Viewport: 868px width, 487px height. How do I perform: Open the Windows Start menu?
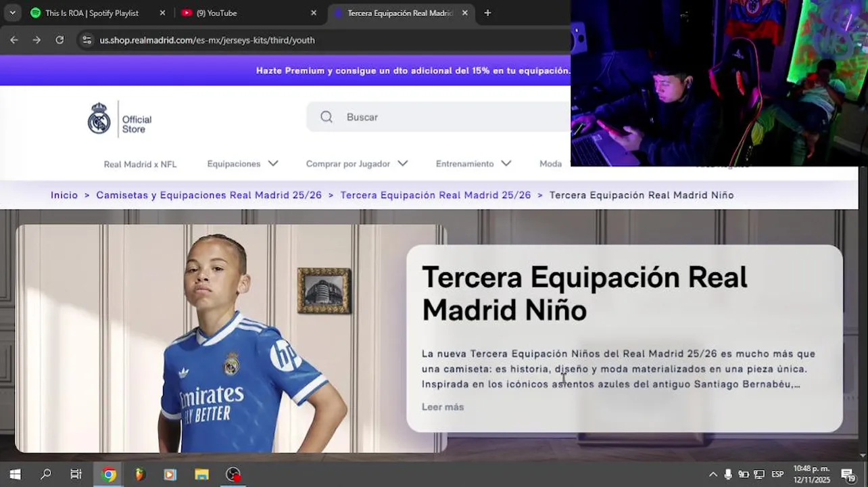[x=15, y=474]
